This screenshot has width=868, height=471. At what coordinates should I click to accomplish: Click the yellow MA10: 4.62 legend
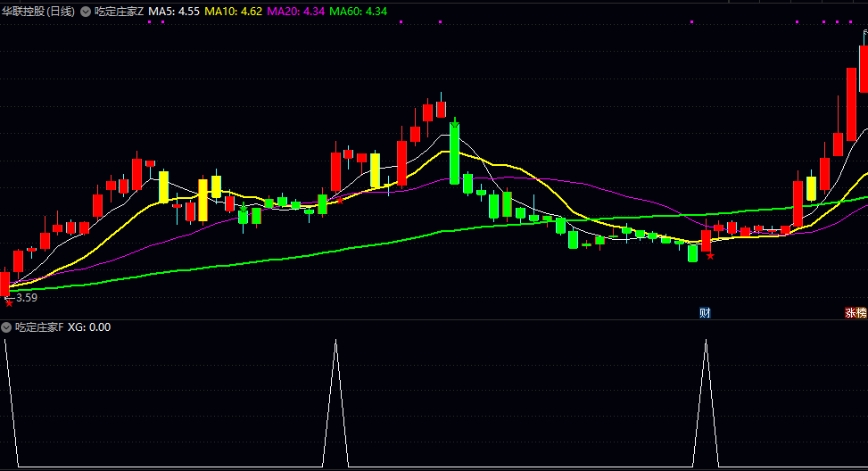[x=233, y=11]
